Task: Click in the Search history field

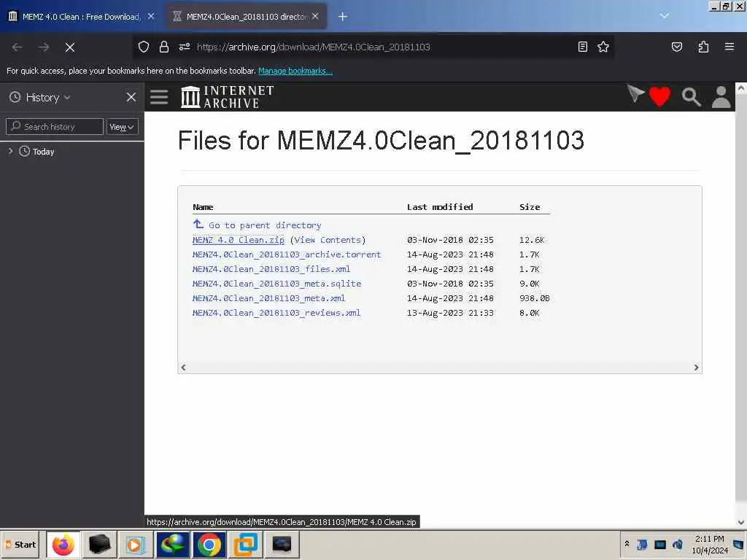Action: pyautogui.click(x=55, y=127)
